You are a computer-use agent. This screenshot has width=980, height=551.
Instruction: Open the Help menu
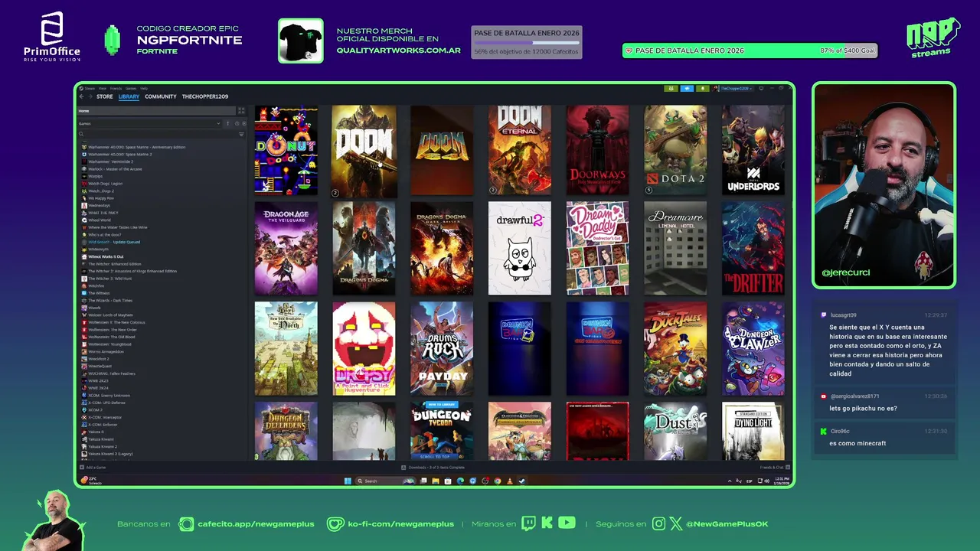tap(144, 89)
